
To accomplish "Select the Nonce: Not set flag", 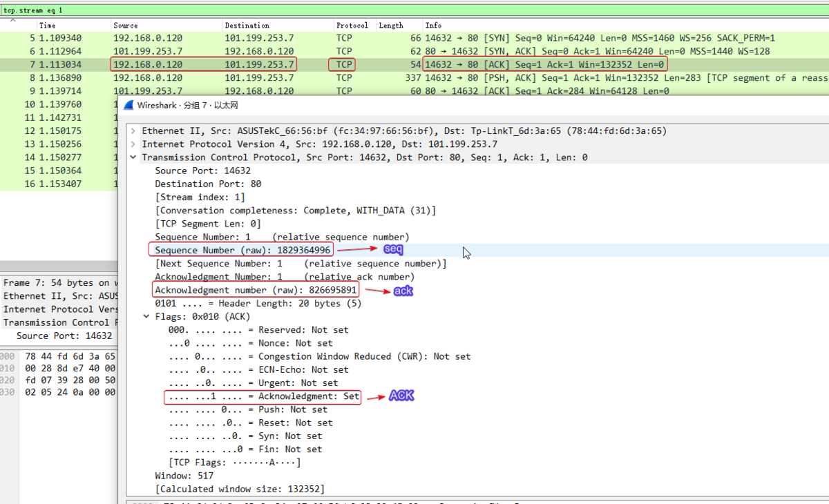I will 250,343.
